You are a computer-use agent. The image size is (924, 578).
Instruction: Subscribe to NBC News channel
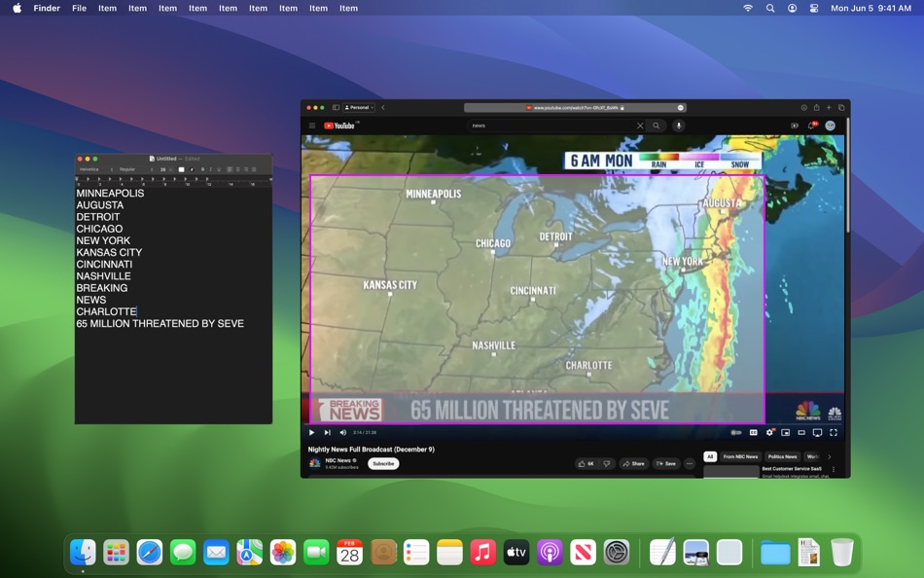(x=383, y=463)
